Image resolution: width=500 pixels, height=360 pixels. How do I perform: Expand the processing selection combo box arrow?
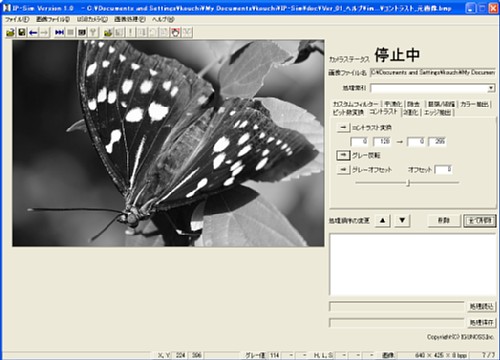[x=491, y=88]
